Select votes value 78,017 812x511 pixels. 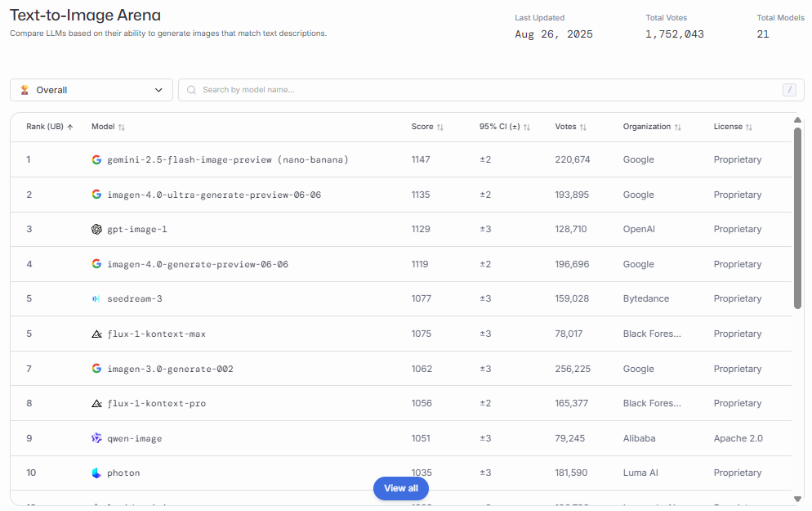(x=569, y=334)
